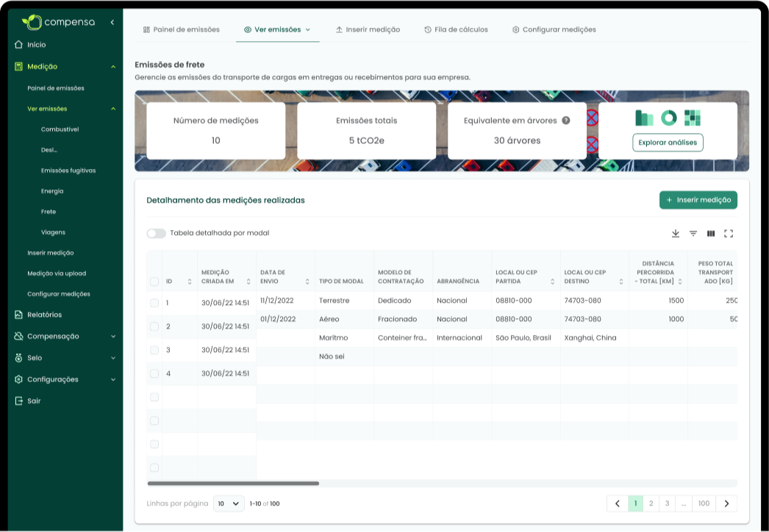This screenshot has width=769, height=532.
Task: Click the column view icon
Action: click(711, 234)
